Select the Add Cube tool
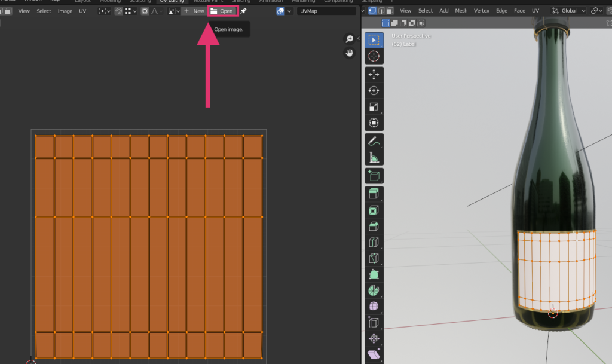Viewport: 612px width, 364px height. 374,176
